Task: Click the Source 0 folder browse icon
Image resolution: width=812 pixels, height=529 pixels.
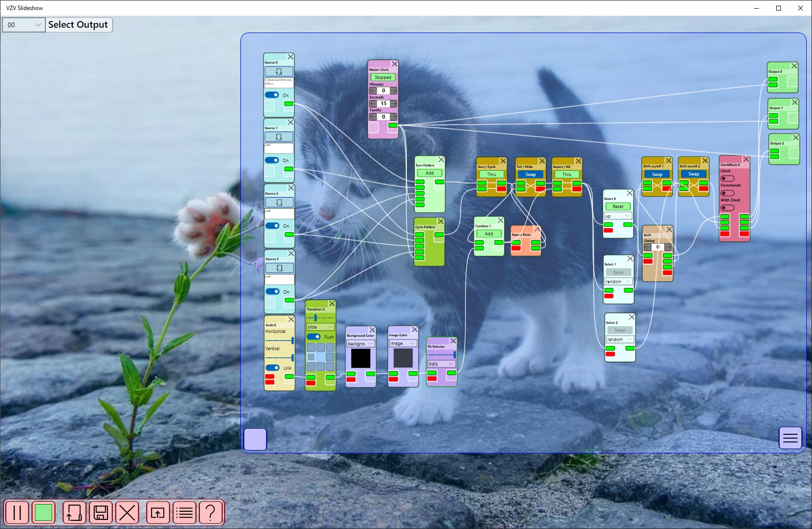Action: point(279,71)
